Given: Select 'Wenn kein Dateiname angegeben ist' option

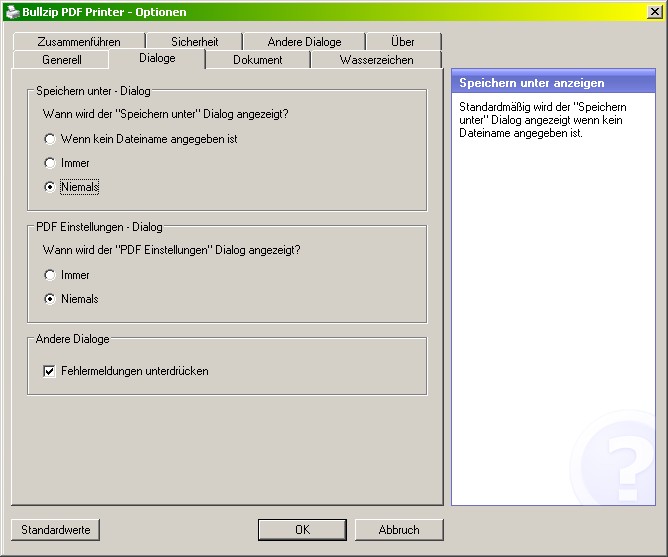Looking at the screenshot, I should pyautogui.click(x=141, y=139).
